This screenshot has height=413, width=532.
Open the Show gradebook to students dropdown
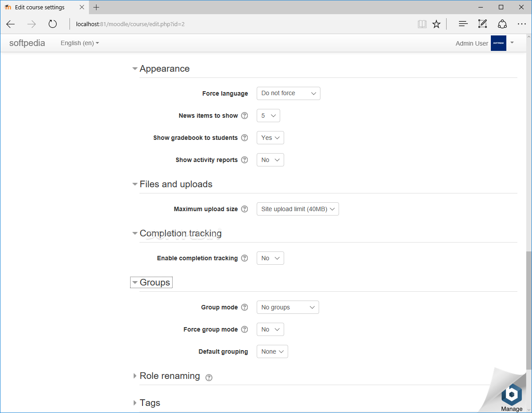tap(270, 138)
